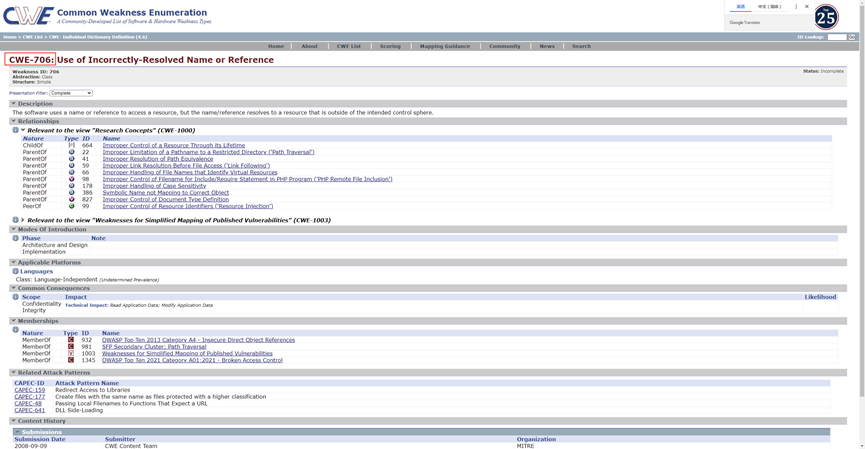Switch translation to the Chinese (Simplified) tab
Image resolution: width=865 pixels, height=449 pixels.
(x=769, y=6)
